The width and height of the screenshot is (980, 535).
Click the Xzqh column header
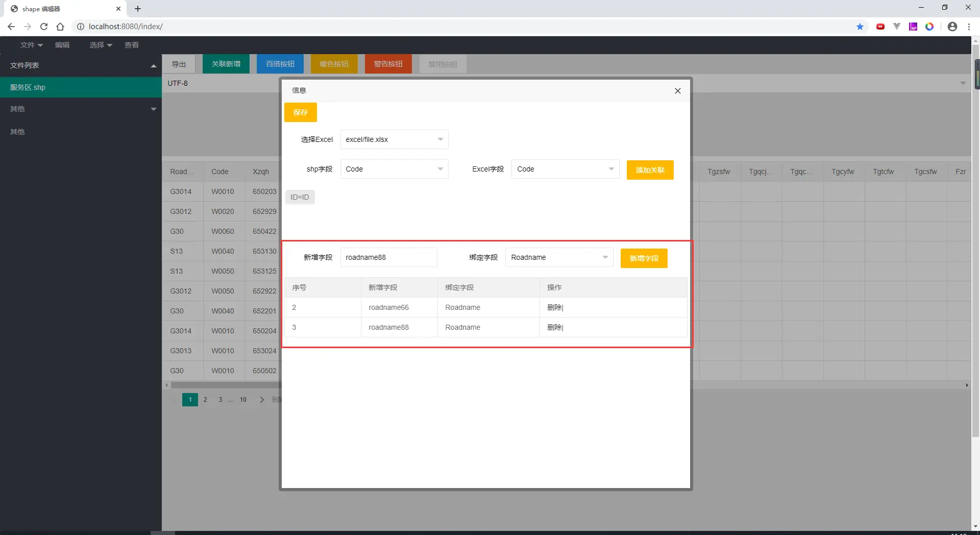[261, 172]
